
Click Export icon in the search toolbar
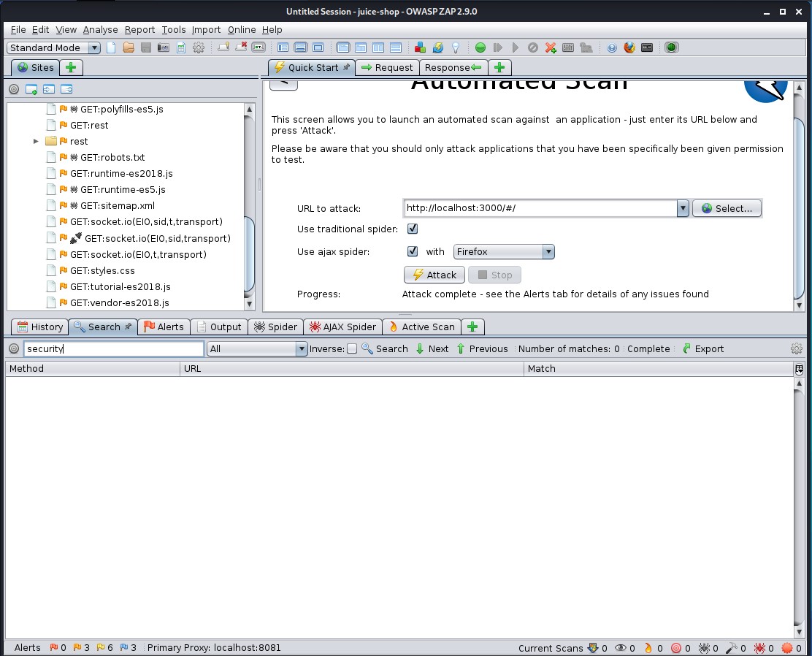coord(686,349)
